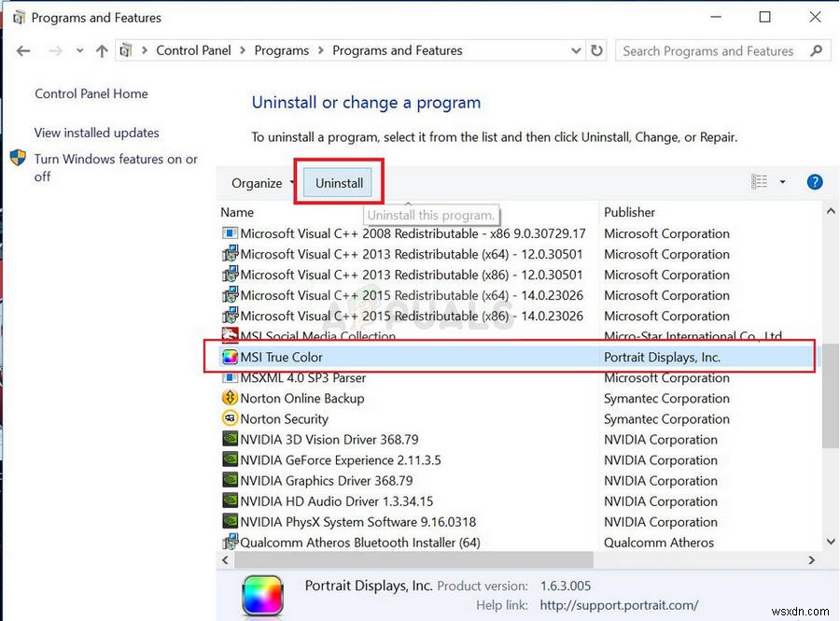Open View installed updates link
The width and height of the screenshot is (840, 621).
[x=96, y=133]
